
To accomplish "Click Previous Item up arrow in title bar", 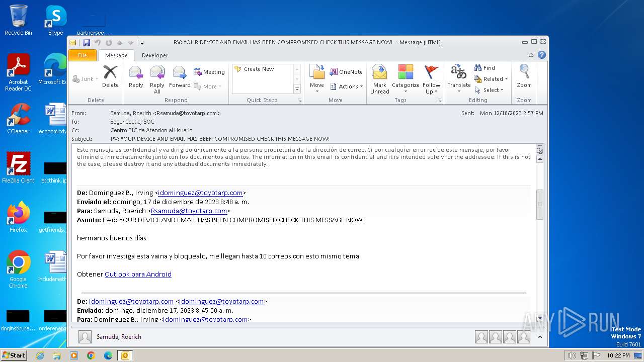I will (x=120, y=43).
